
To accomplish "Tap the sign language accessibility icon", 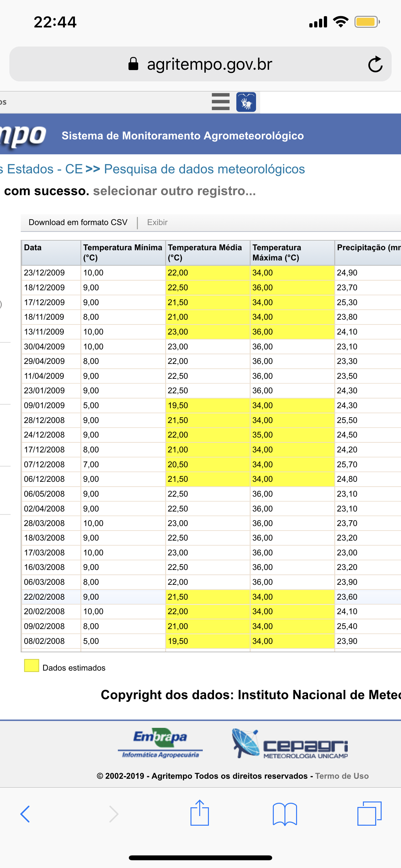I will (246, 102).
